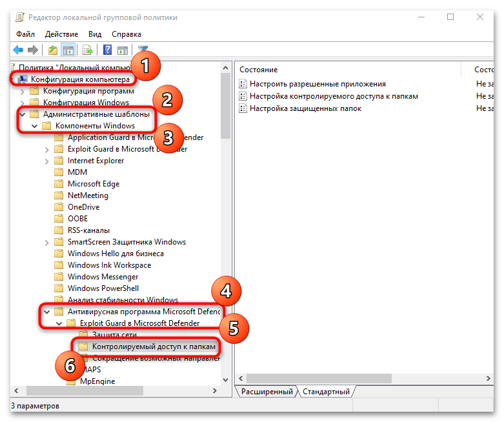Click the policy icon beside Настройка защищенных папок
The image size is (504, 422).
[243, 108]
